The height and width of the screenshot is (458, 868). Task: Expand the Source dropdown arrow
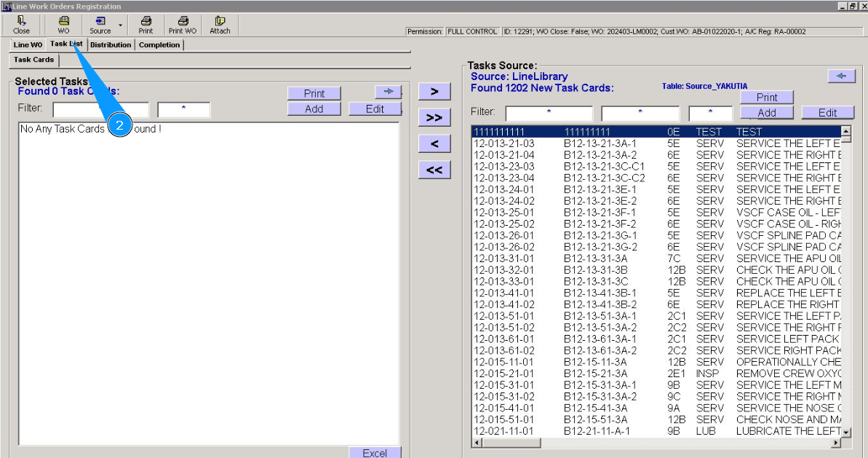(x=121, y=25)
